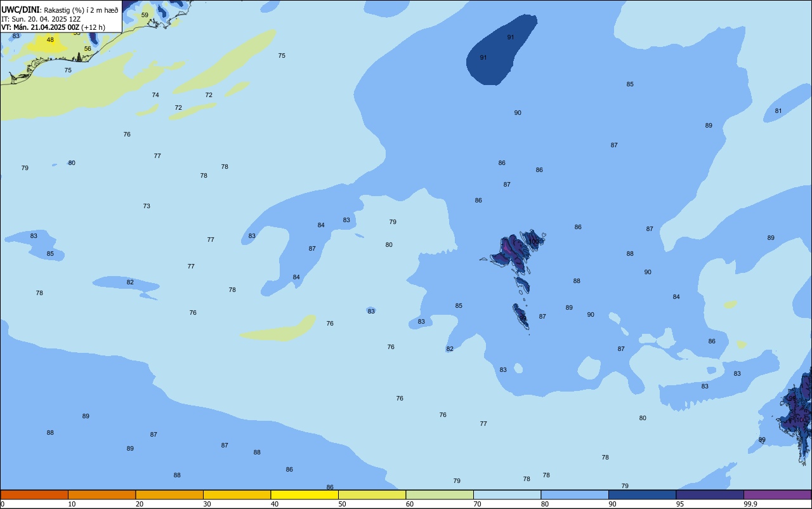Viewport: 812px width, 509px height.
Task: Click legend tick label 10
Action: [72, 504]
